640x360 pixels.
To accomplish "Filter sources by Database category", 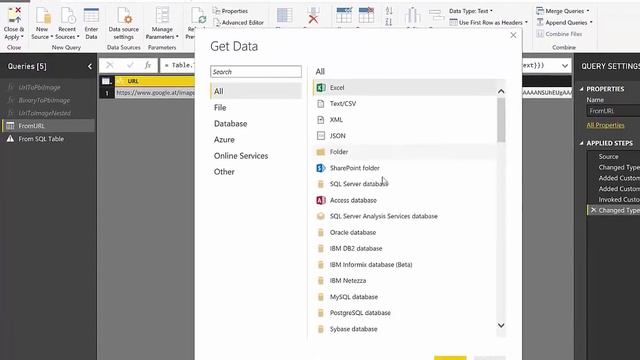I will [x=231, y=123].
